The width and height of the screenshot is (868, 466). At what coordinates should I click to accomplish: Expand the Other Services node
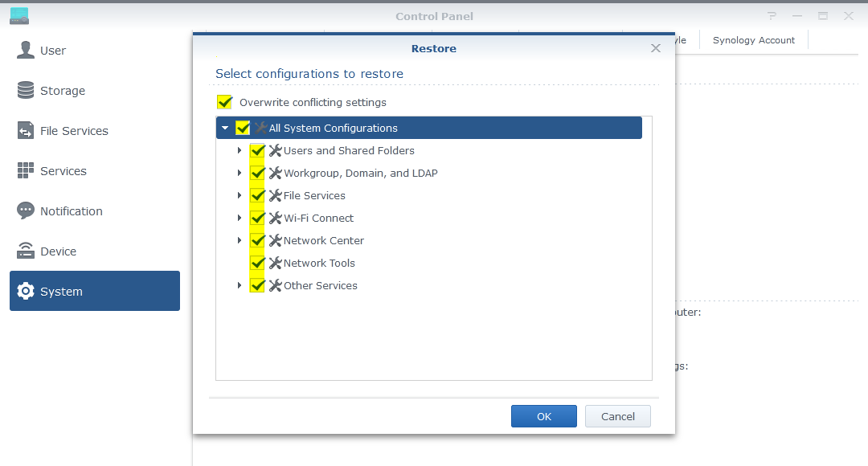(x=240, y=285)
